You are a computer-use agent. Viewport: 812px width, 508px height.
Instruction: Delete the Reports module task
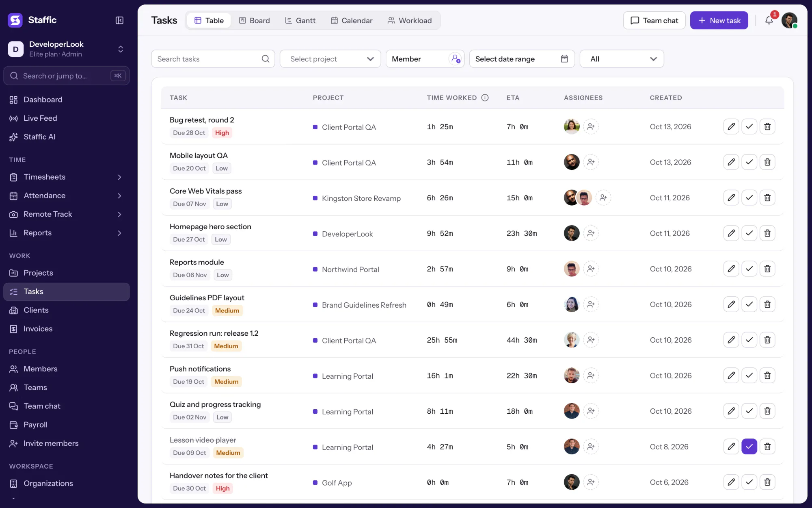click(767, 269)
